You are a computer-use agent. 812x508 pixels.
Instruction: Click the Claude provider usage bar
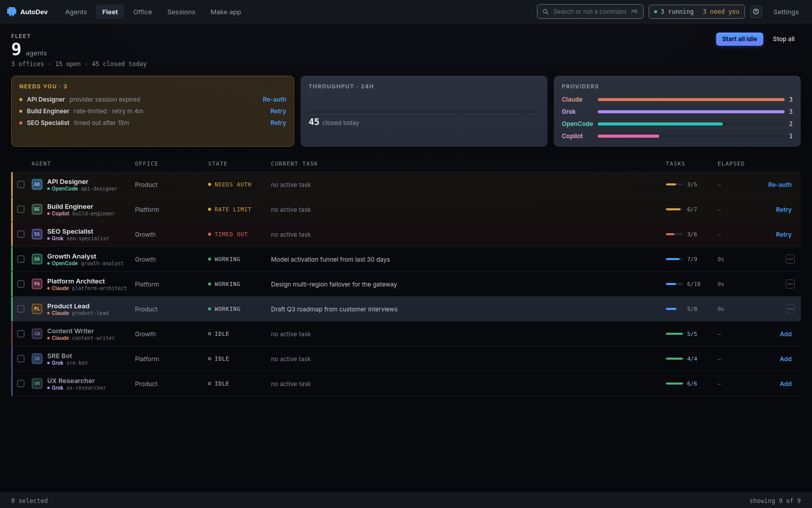(x=691, y=100)
